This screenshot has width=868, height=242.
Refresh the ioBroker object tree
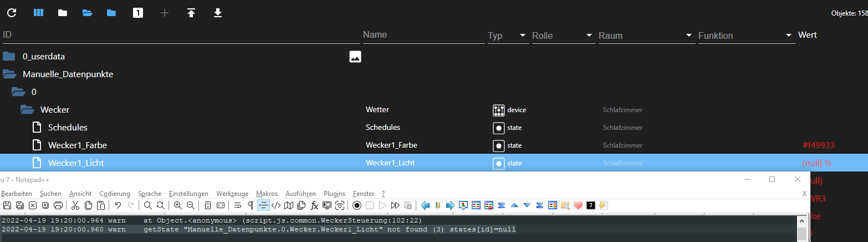click(x=12, y=13)
